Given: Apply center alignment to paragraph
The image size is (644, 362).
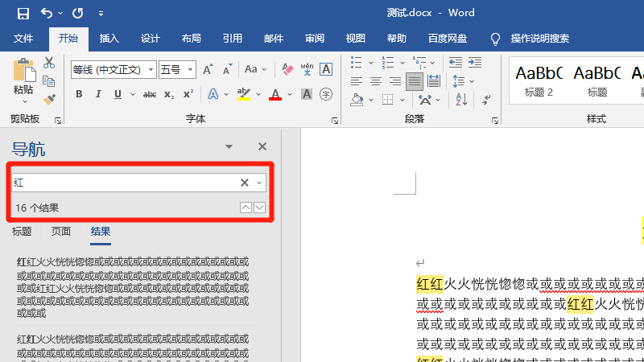Looking at the screenshot, I should [x=375, y=81].
